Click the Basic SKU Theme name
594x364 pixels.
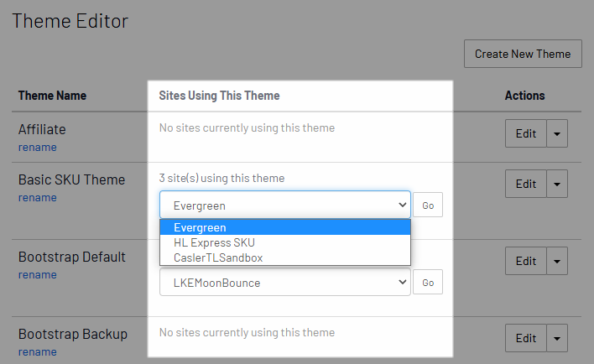[71, 179]
